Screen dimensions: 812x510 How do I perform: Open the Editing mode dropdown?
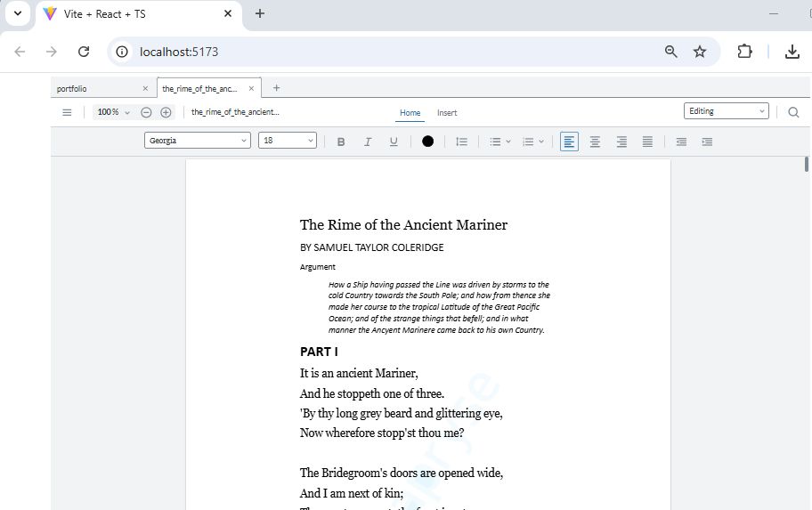726,111
